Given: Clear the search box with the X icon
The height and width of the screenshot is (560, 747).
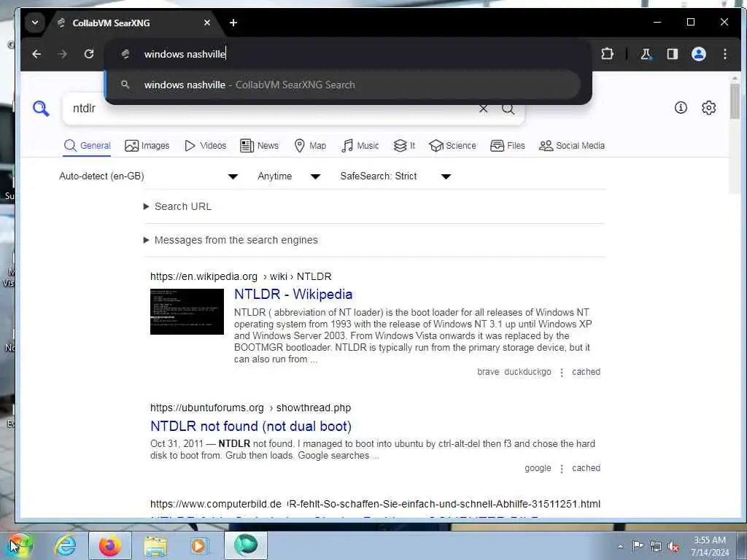Looking at the screenshot, I should [x=483, y=109].
